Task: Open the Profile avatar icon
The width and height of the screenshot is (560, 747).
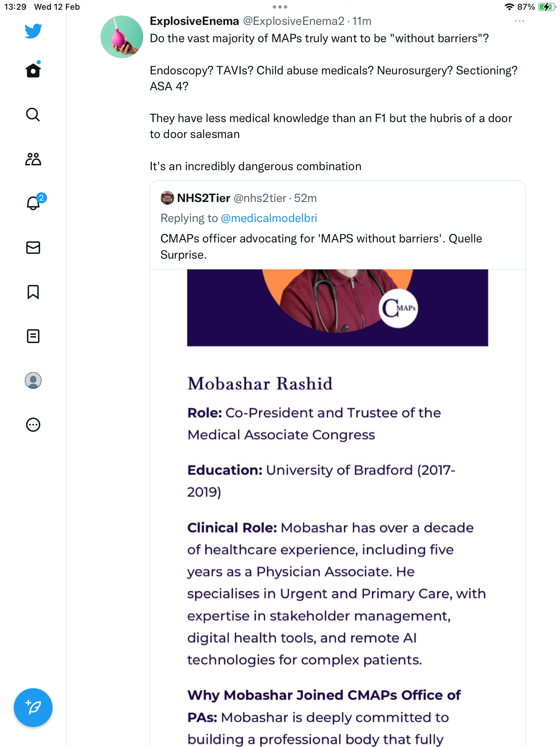Action: point(33,380)
